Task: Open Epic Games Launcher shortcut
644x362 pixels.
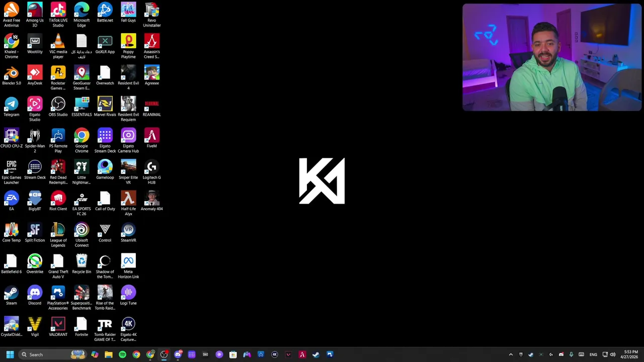Action: (x=11, y=172)
